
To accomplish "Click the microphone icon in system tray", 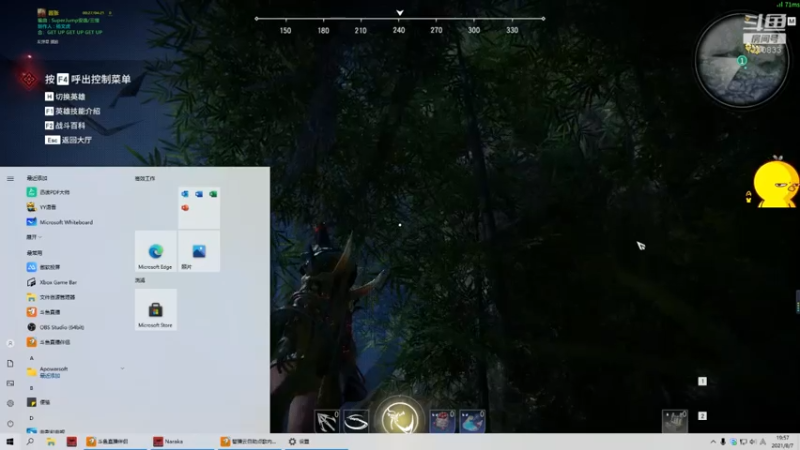I will coord(723,442).
